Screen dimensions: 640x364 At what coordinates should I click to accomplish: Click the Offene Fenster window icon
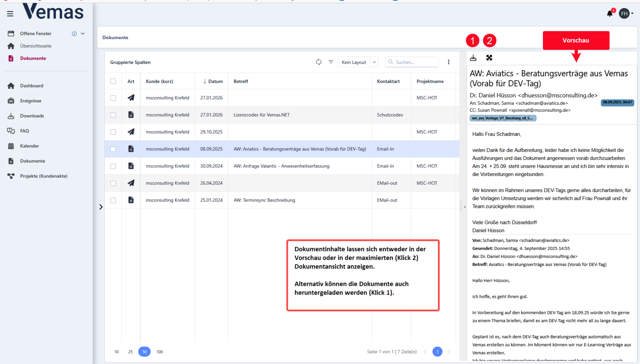point(11,34)
